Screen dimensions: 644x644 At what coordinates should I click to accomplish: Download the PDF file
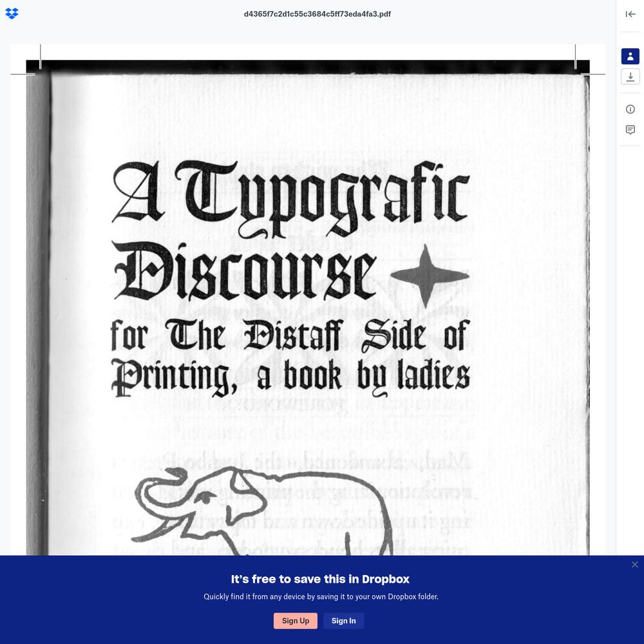pyautogui.click(x=630, y=77)
